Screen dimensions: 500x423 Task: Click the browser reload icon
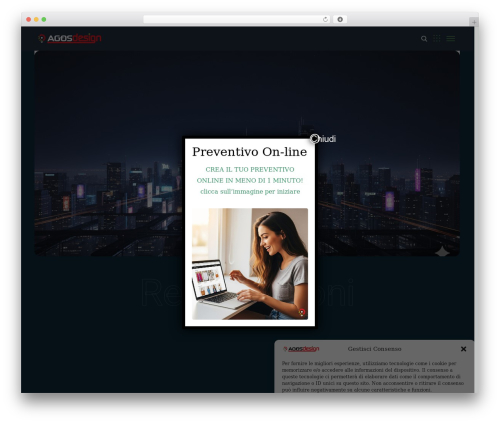click(x=325, y=19)
